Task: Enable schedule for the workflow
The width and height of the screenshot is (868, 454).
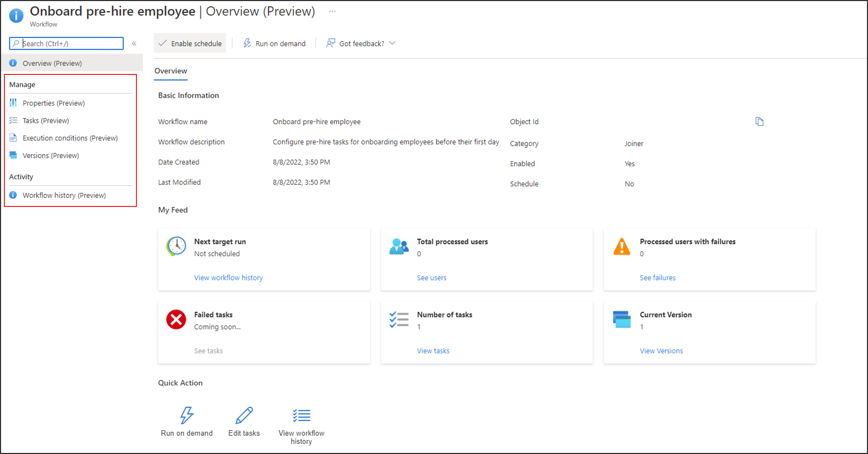Action: pyautogui.click(x=190, y=43)
